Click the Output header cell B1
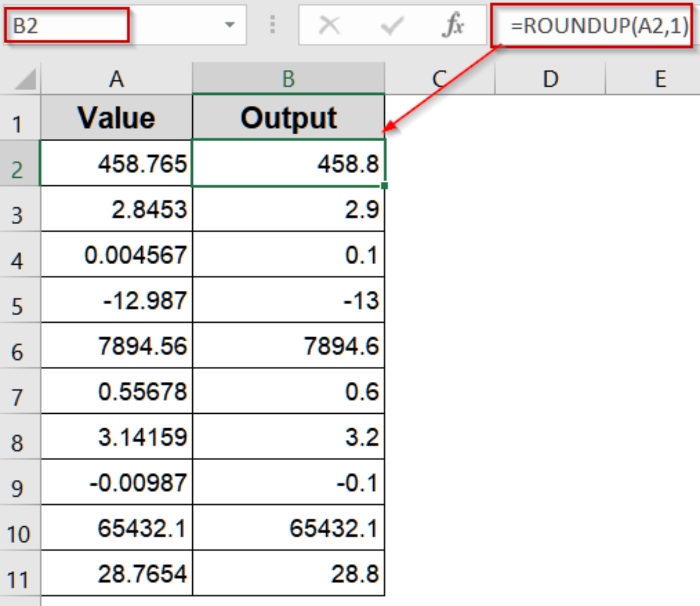The image size is (700, 606). pos(289,118)
